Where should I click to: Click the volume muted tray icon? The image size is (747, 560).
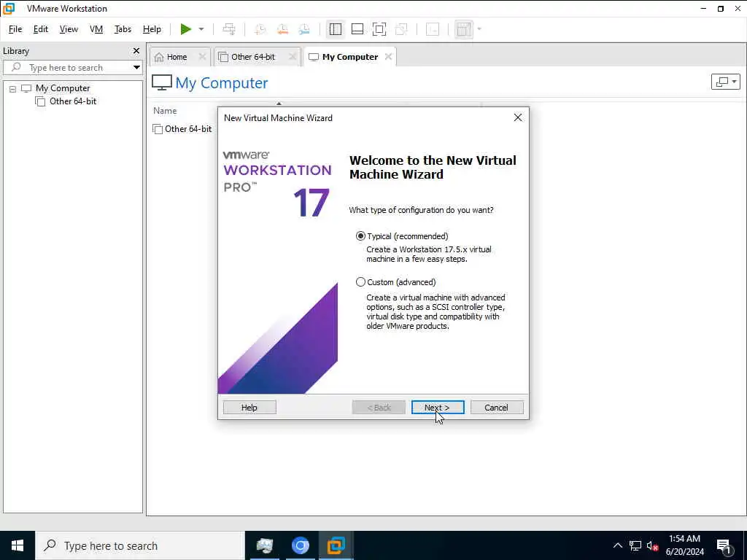pyautogui.click(x=652, y=545)
